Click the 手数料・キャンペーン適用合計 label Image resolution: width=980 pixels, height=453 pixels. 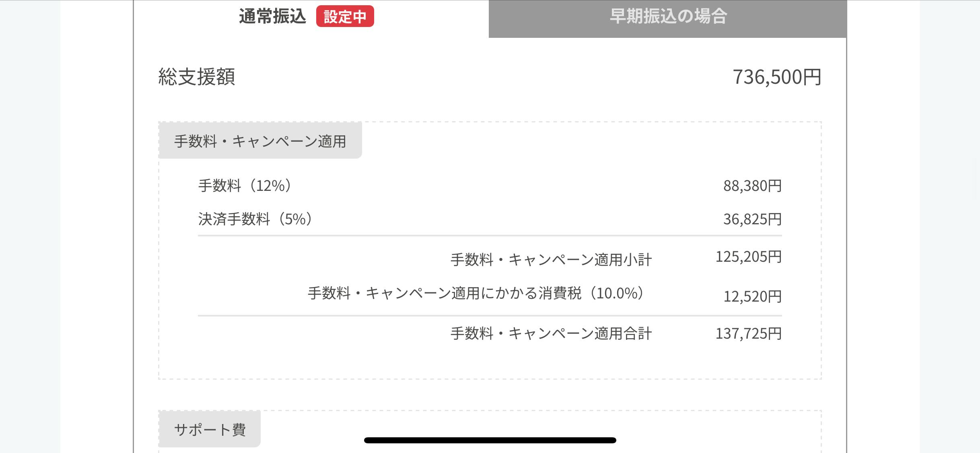(x=551, y=333)
